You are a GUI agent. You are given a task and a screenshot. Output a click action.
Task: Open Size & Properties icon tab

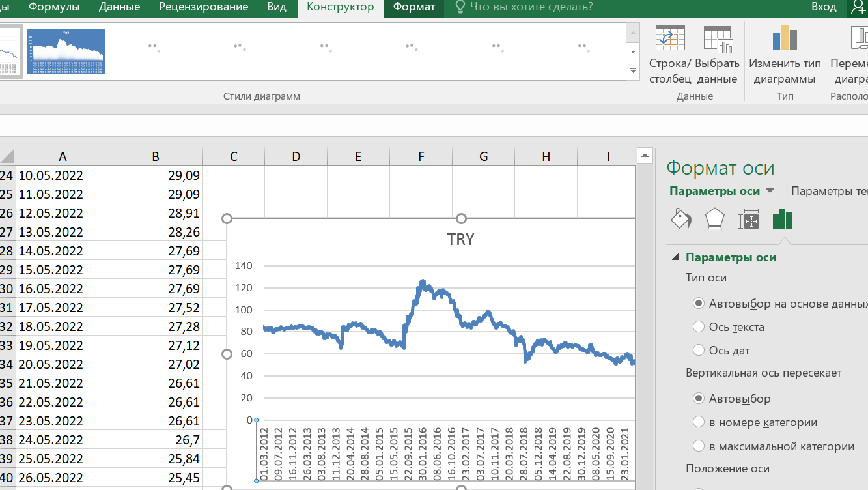(x=749, y=220)
